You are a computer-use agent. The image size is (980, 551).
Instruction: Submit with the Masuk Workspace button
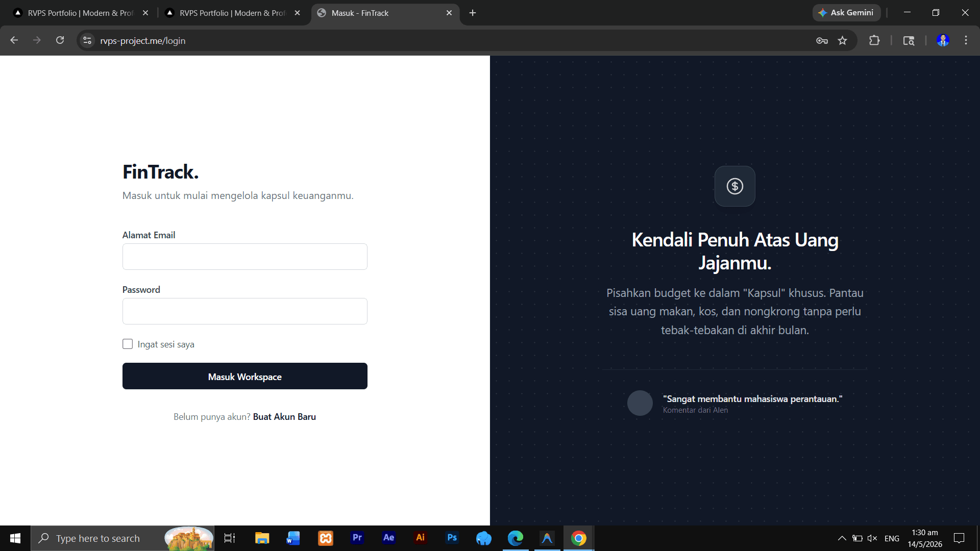click(x=244, y=376)
